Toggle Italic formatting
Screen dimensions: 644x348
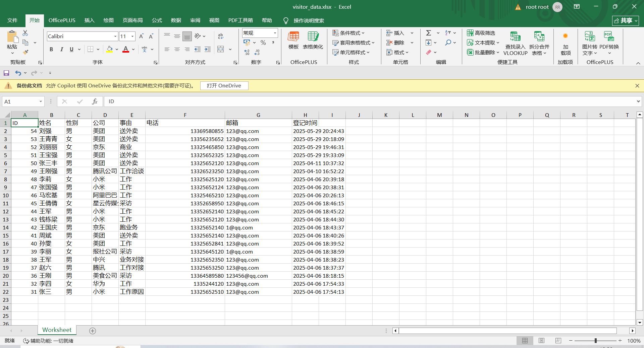[x=61, y=49]
